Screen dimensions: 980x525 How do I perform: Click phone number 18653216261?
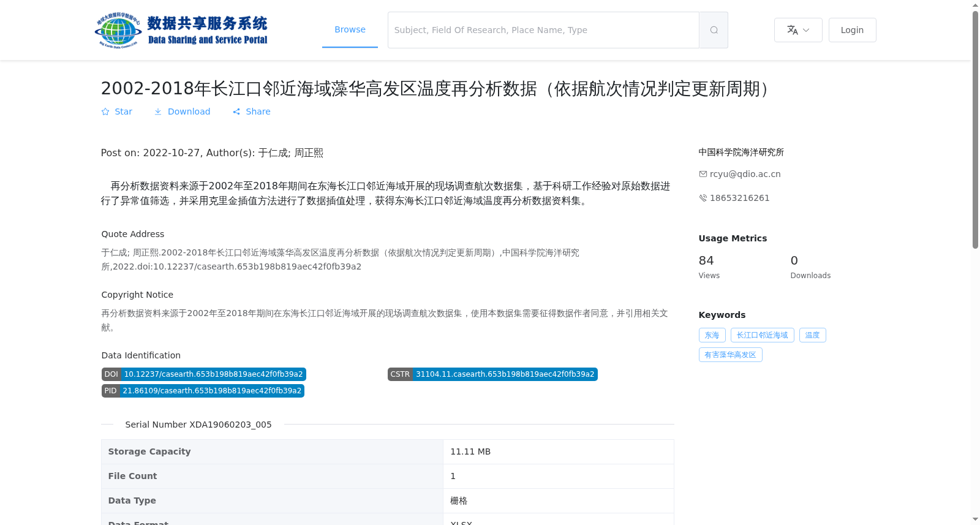739,198
